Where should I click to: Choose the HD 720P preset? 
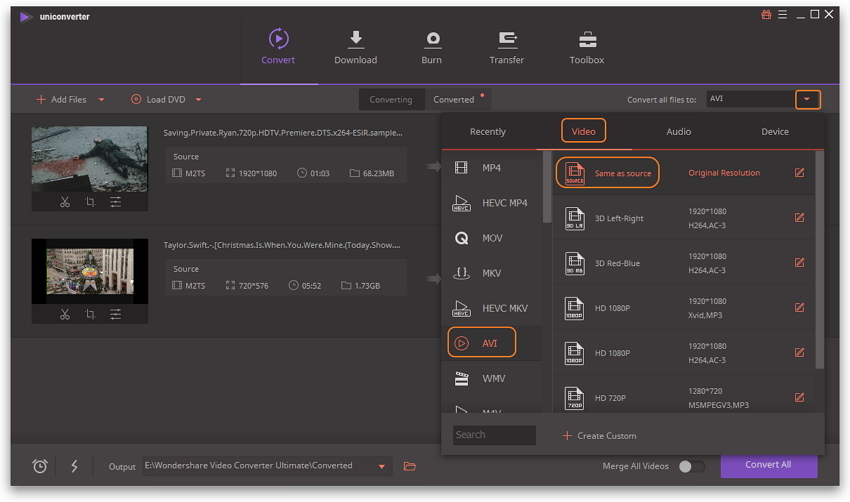(x=684, y=398)
